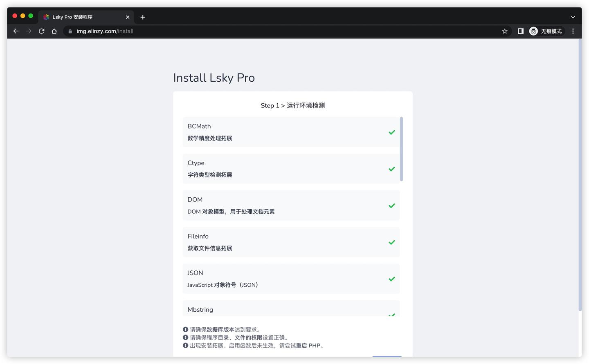Click the bookmark star in the address bar
Viewport: 589px width, 364px height.
pos(504,31)
